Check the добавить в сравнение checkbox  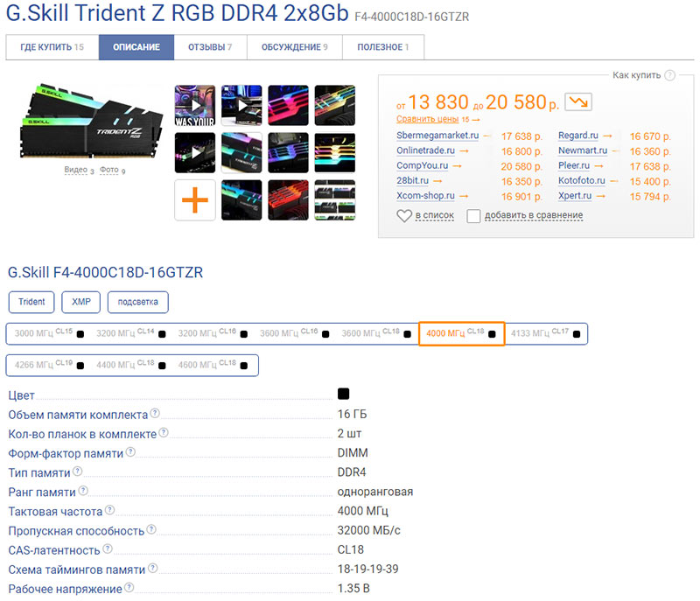473,216
